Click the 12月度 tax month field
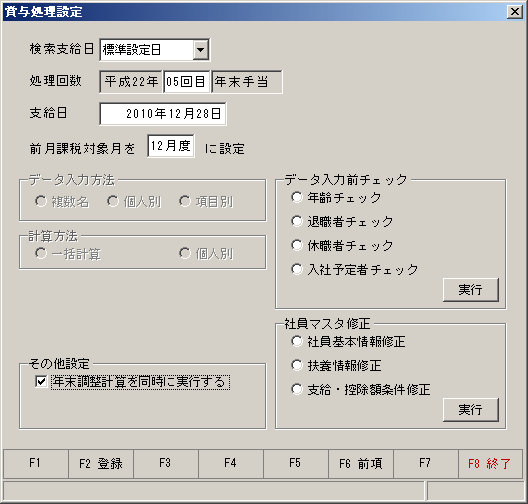 tap(171, 146)
